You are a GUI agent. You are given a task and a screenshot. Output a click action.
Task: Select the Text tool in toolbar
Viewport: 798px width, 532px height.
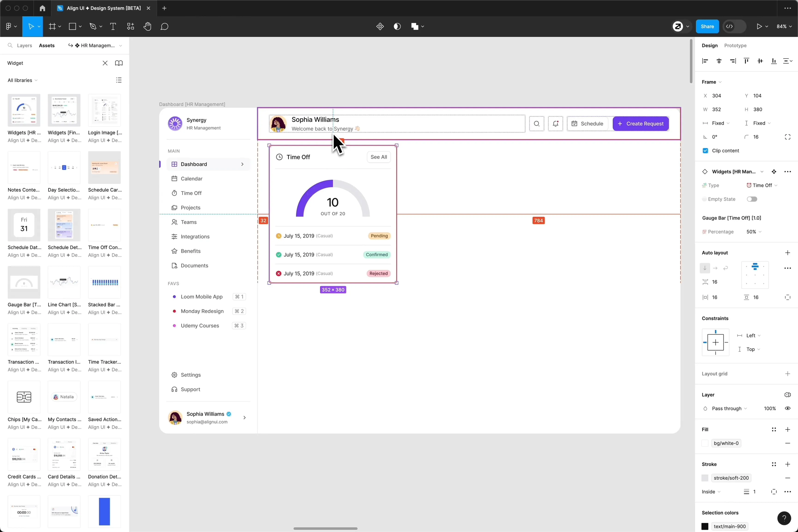[113, 27]
